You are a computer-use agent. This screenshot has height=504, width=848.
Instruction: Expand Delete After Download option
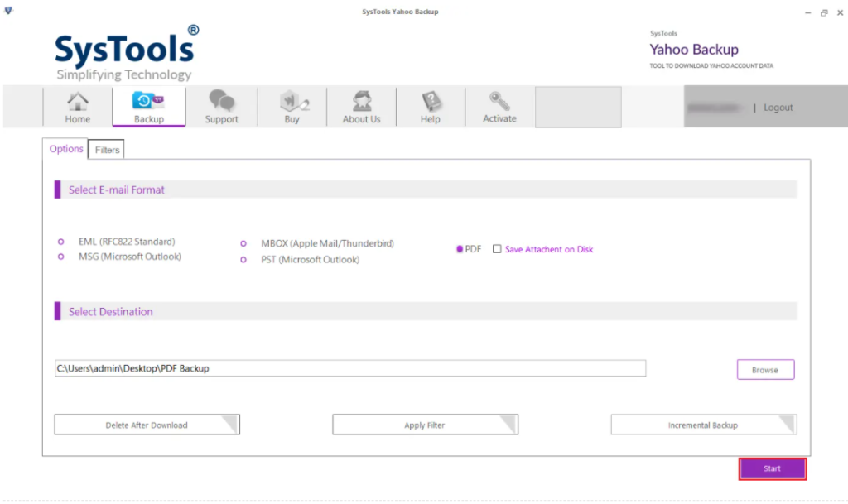click(x=147, y=425)
